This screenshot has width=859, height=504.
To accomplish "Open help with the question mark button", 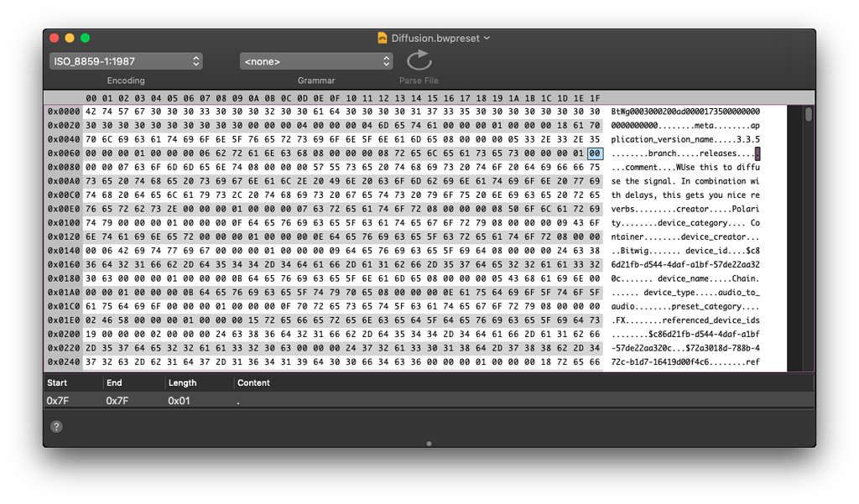I will [x=56, y=426].
